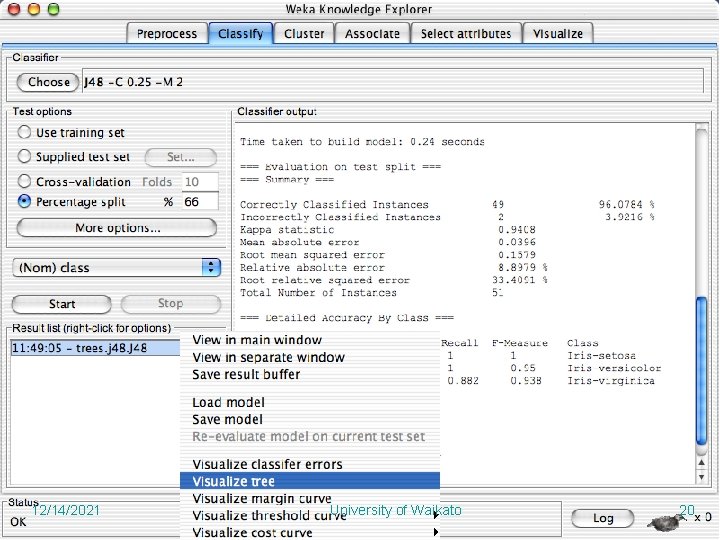Open the Cluster tab

click(304, 34)
